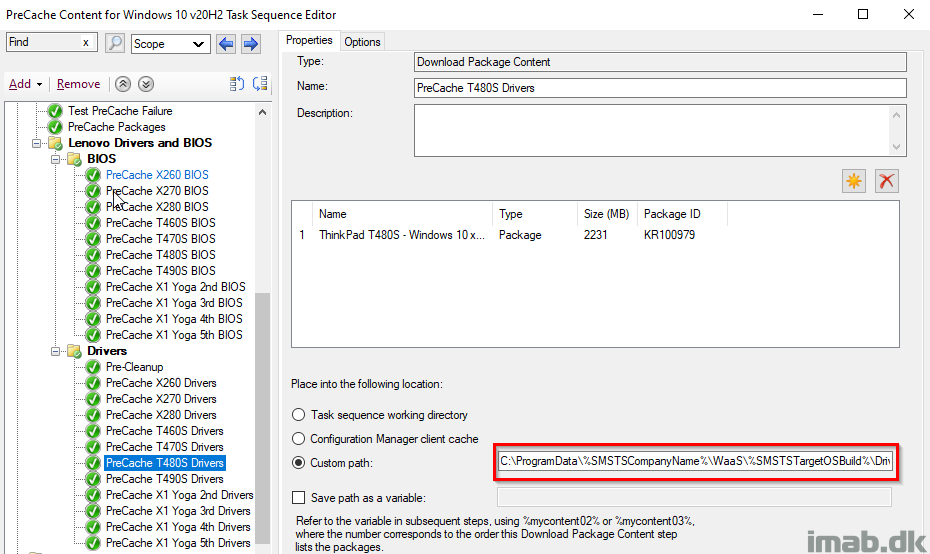Collapse the BIOS group

55,160
